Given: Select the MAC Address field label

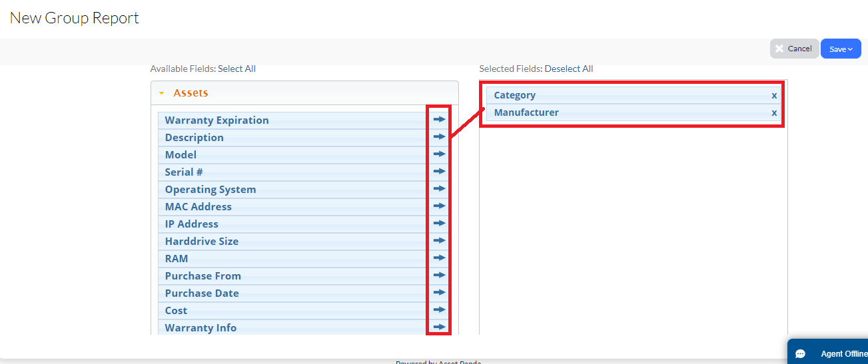Looking at the screenshot, I should click(199, 207).
